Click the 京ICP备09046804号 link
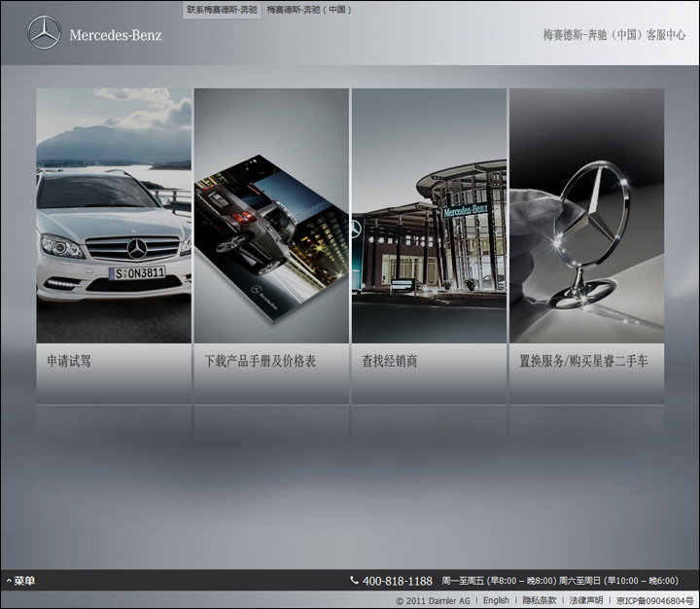The height and width of the screenshot is (609, 700). pyautogui.click(x=655, y=601)
